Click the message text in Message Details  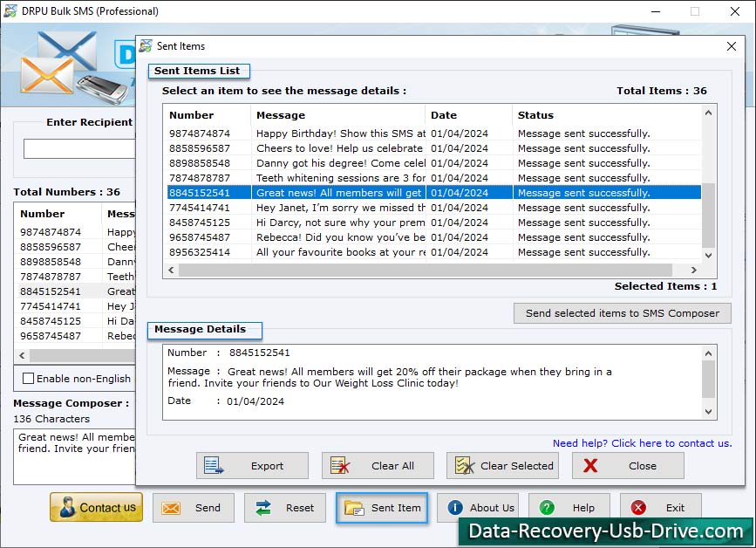point(390,377)
